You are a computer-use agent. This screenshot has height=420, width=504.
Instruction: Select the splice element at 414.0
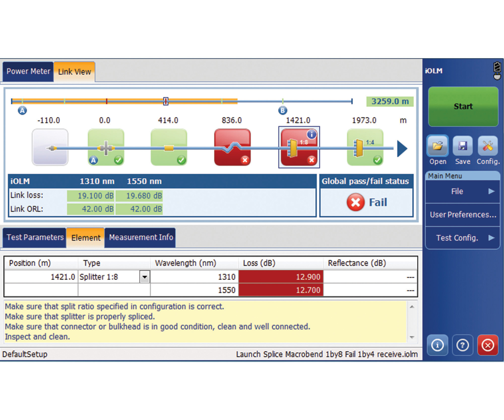pyautogui.click(x=169, y=147)
